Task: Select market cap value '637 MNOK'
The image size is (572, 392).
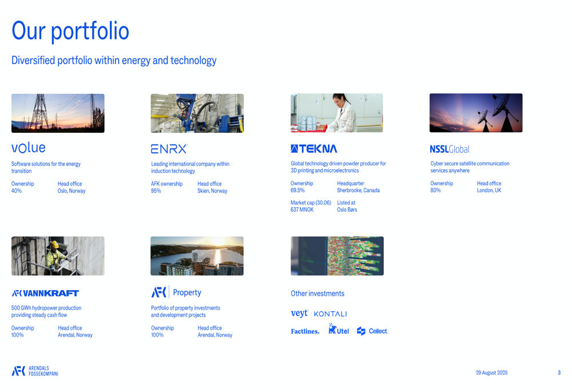Action: point(302,210)
